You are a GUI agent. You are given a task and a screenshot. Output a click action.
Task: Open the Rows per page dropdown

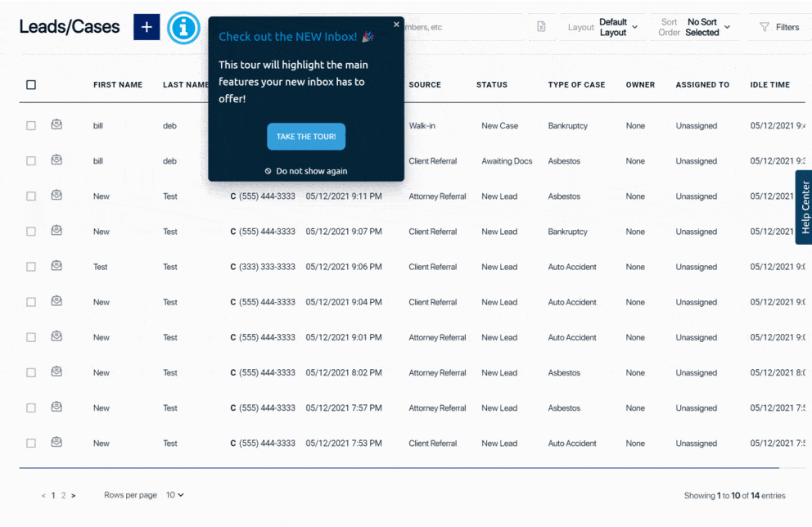click(x=174, y=495)
